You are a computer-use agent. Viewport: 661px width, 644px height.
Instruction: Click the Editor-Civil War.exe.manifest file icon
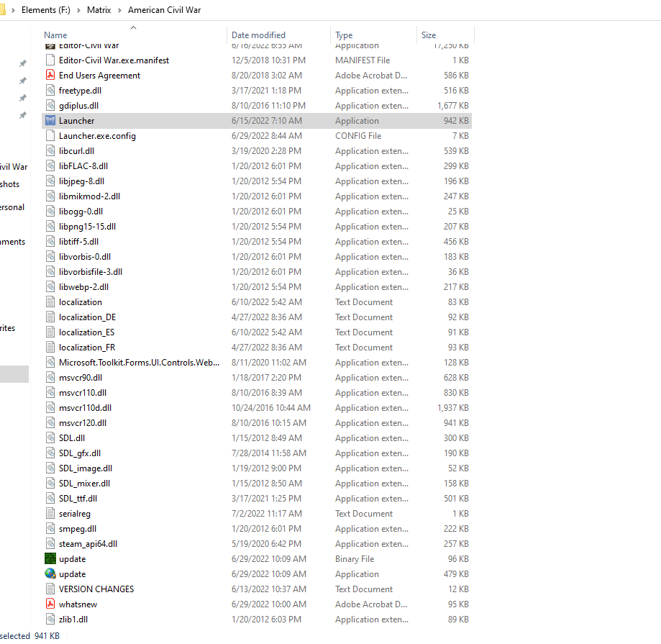click(x=50, y=60)
